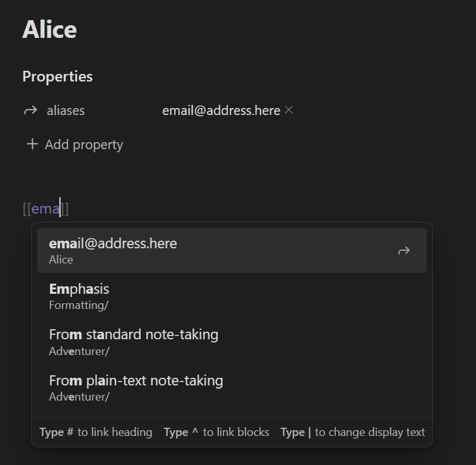
Task: Pick the From plain-text note-taking suggestion
Action: 136,381
